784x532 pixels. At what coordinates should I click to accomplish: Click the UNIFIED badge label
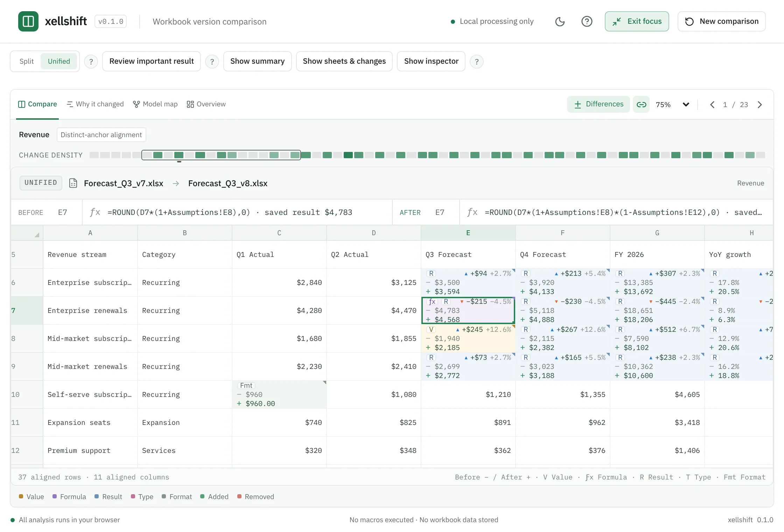41,183
